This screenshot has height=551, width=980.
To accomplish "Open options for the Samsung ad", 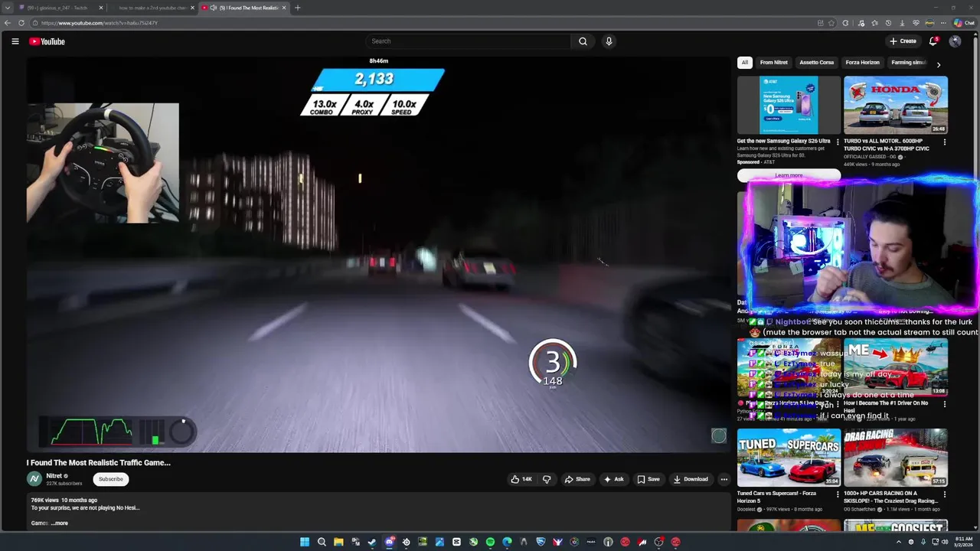I will coord(838,142).
